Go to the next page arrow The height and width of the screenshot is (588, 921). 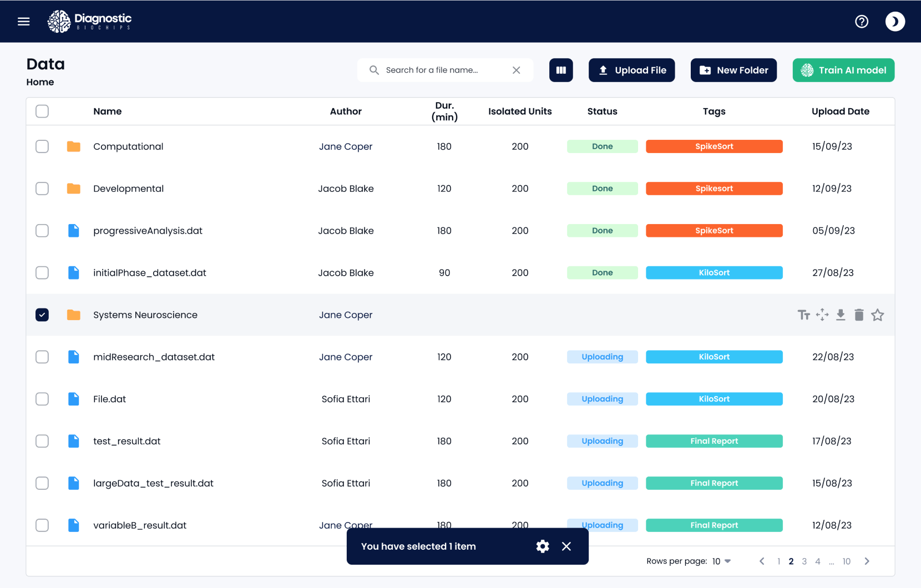[x=867, y=561]
